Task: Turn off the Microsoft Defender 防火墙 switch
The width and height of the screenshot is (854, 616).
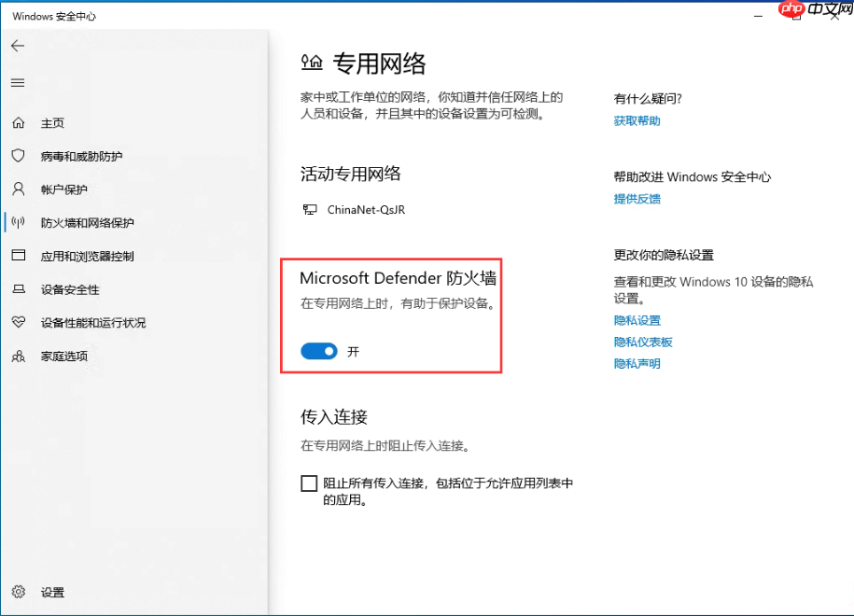Action: [x=319, y=352]
